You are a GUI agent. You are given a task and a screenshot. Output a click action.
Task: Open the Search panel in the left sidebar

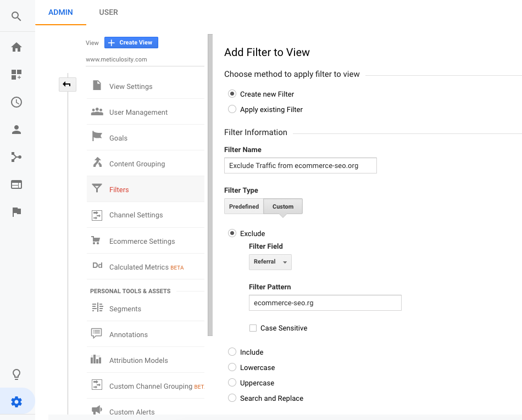[x=16, y=16]
